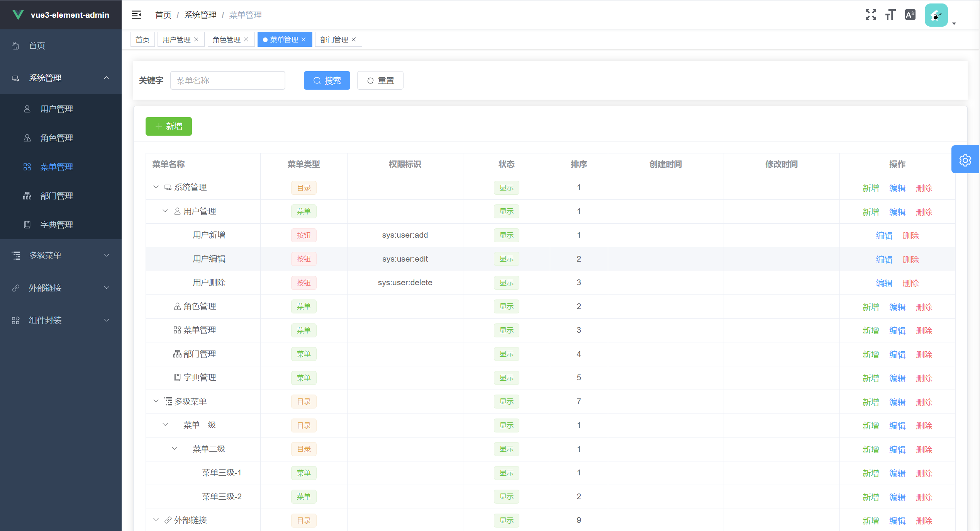This screenshot has width=980, height=531.
Task: Open 用户管理 in sidebar
Action: 61,109
